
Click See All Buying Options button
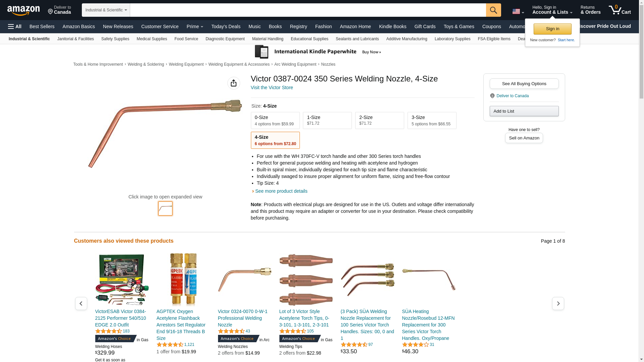click(x=524, y=84)
